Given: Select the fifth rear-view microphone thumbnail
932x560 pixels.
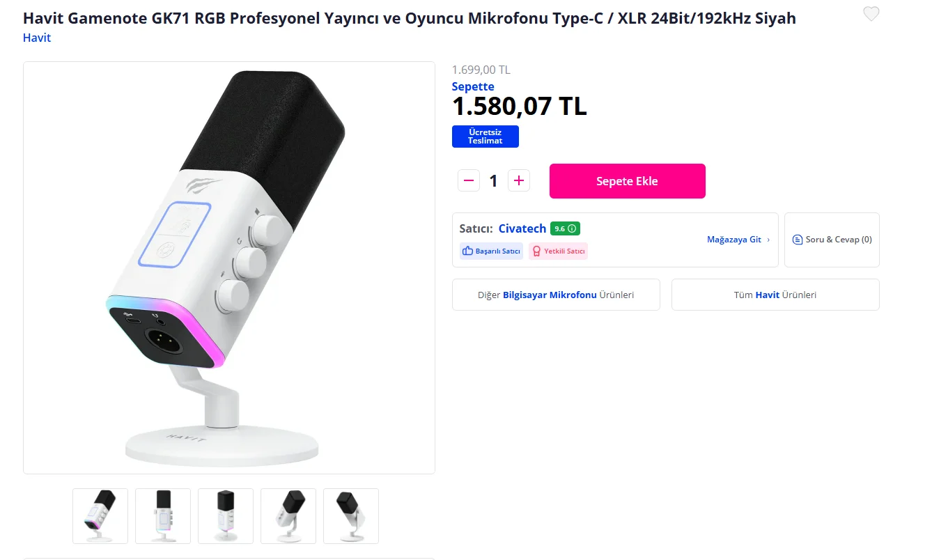Looking at the screenshot, I should click(x=351, y=516).
